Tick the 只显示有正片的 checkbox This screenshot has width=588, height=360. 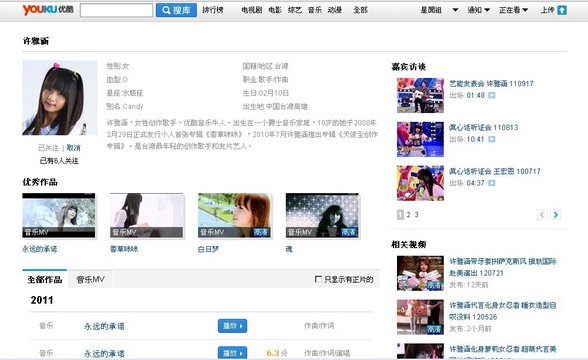318,279
